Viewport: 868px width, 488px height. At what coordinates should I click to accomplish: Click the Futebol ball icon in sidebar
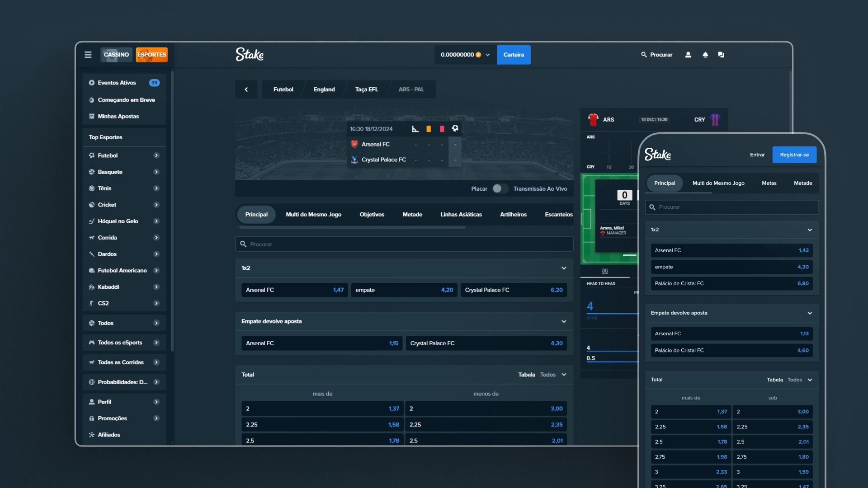click(x=92, y=155)
